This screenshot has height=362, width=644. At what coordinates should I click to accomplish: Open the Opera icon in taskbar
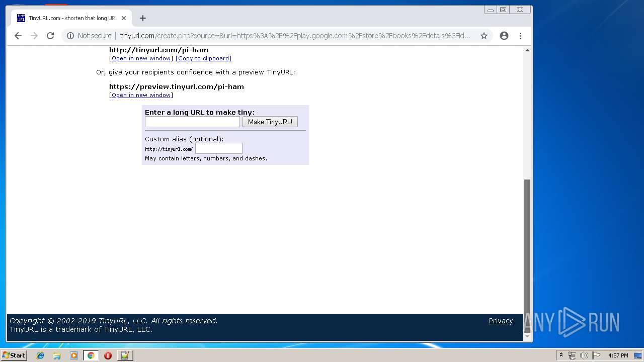(108, 355)
